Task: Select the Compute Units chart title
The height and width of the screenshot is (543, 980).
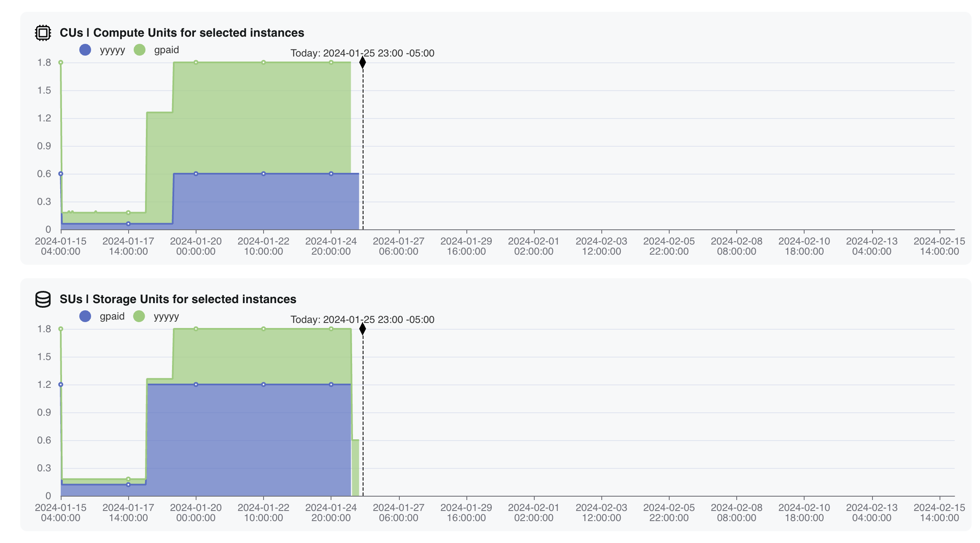Action: pos(181,32)
